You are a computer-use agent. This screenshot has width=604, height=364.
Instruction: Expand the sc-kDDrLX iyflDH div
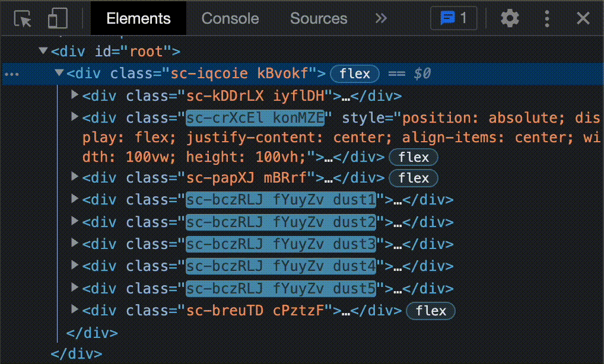click(75, 94)
